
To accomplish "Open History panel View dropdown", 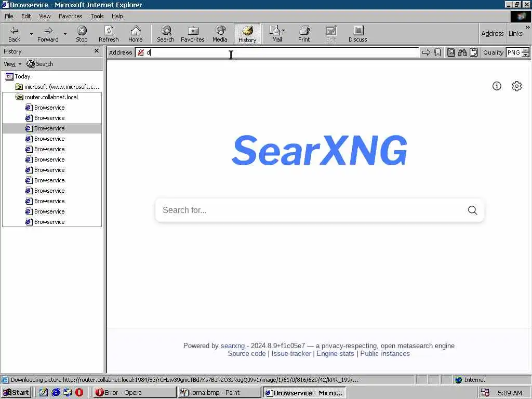I will pos(12,64).
